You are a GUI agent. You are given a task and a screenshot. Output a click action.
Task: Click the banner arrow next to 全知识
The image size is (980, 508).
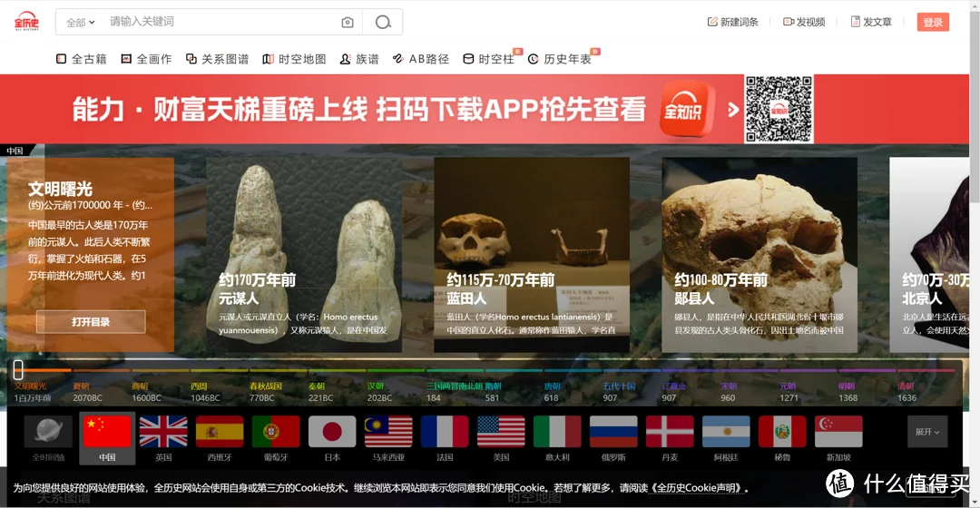[733, 110]
